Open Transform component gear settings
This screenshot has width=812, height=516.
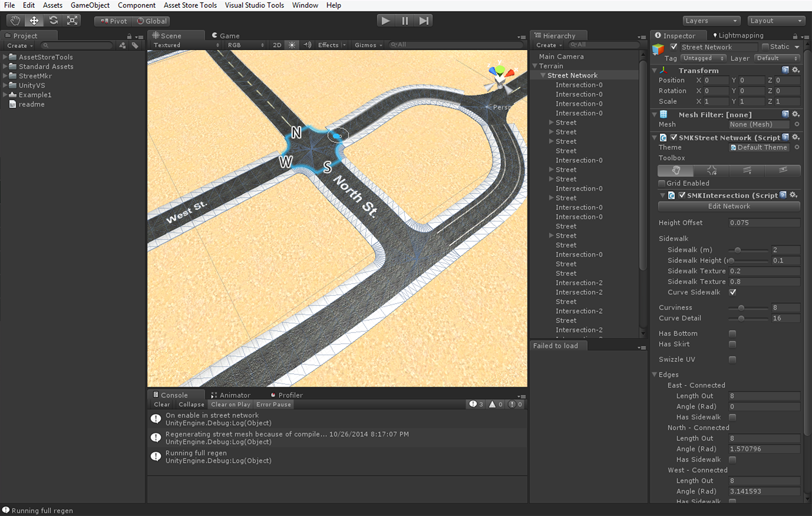point(796,70)
